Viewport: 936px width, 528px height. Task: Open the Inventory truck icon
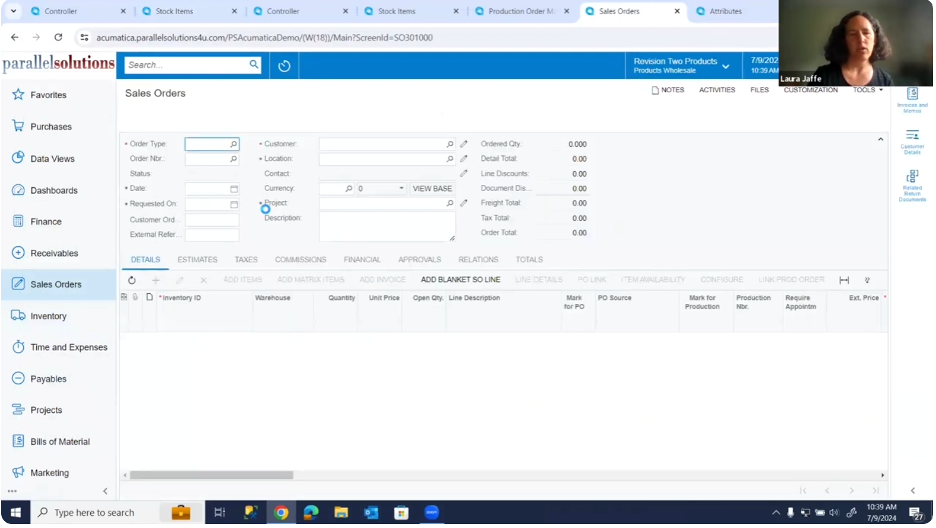click(x=18, y=316)
